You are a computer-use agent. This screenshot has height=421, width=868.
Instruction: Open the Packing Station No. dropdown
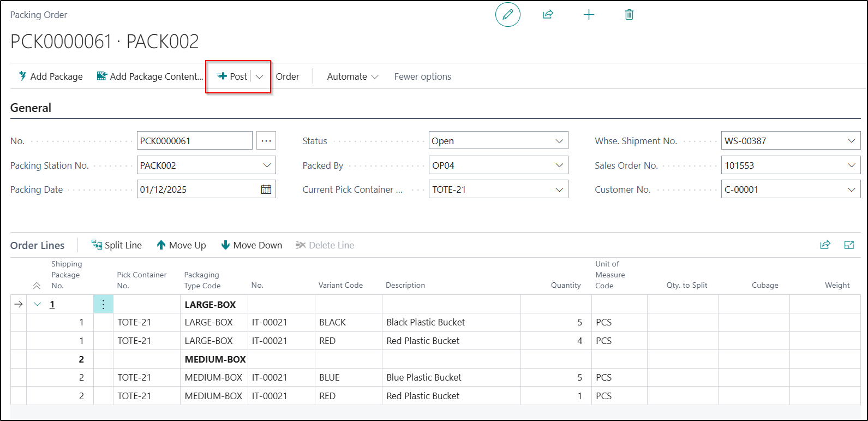(267, 165)
